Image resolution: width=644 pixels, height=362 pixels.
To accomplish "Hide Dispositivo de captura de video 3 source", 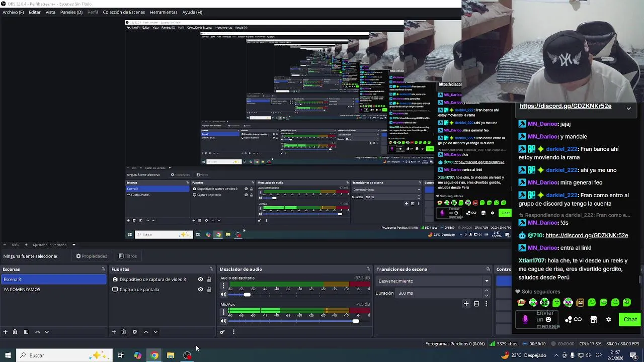I will point(200,280).
